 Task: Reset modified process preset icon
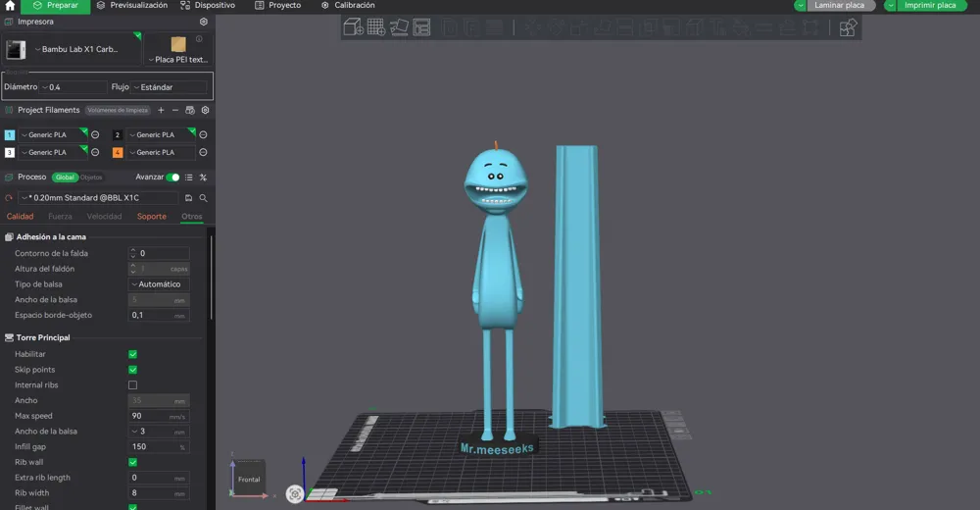pyautogui.click(x=9, y=198)
